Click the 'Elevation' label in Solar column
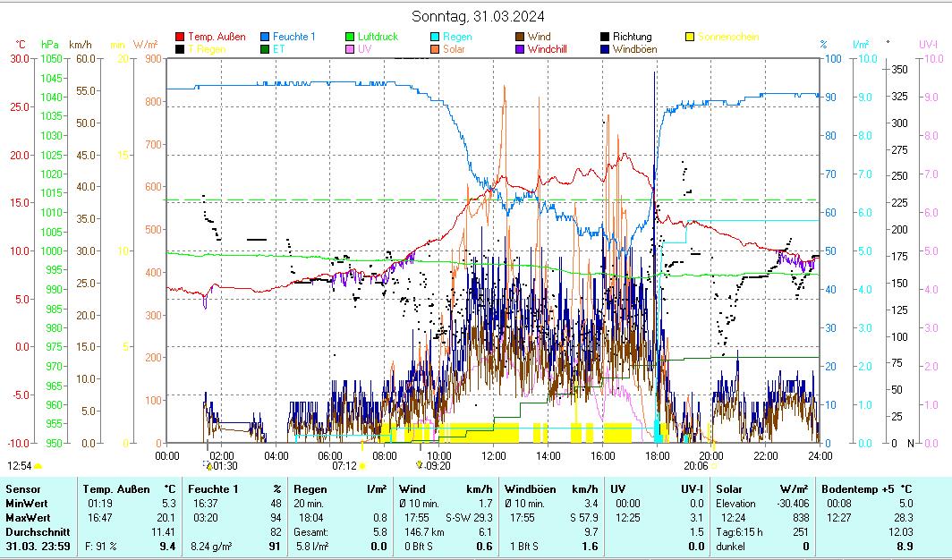952x560 pixels. click(x=735, y=504)
